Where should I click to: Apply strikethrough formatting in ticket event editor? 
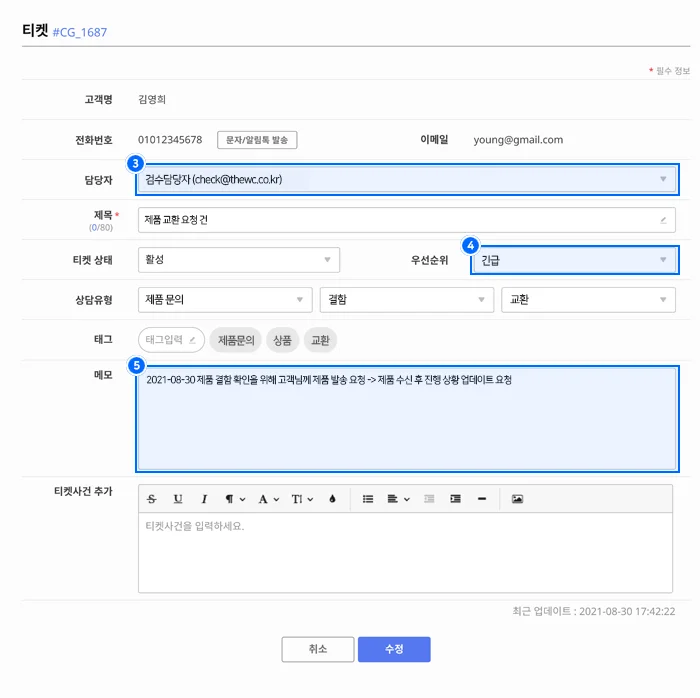click(x=152, y=499)
